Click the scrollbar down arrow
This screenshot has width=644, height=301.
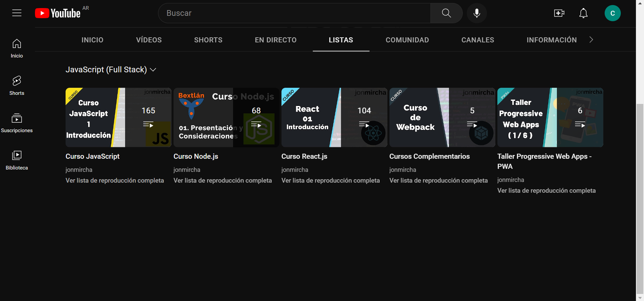pos(640,298)
